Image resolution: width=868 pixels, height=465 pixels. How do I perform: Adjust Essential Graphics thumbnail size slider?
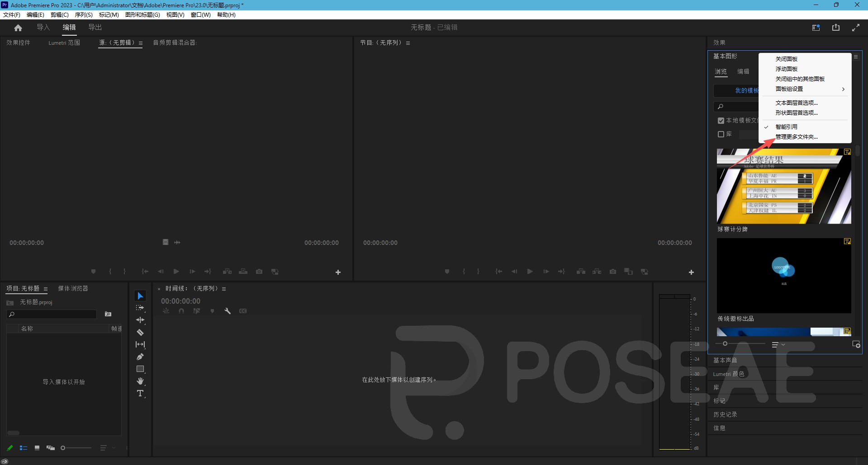coord(740,344)
